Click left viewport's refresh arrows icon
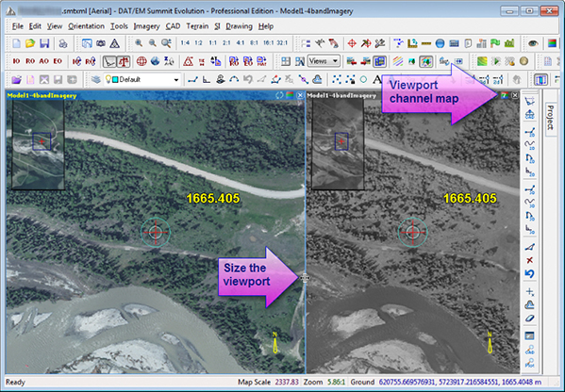Viewport: 565px width, 392px height. (x=279, y=95)
